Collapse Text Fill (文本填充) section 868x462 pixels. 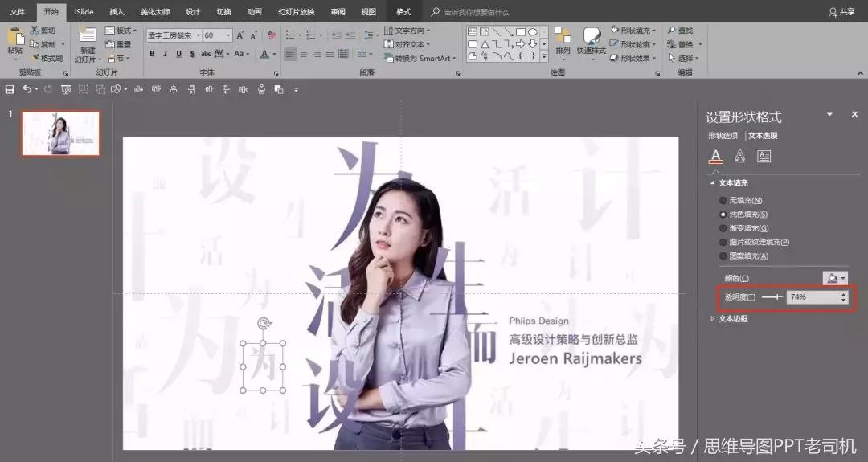[729, 182]
